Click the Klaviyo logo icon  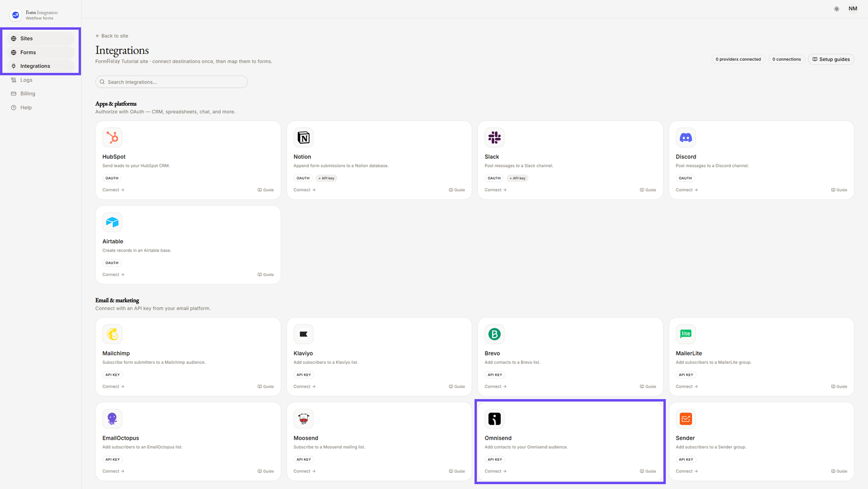304,334
